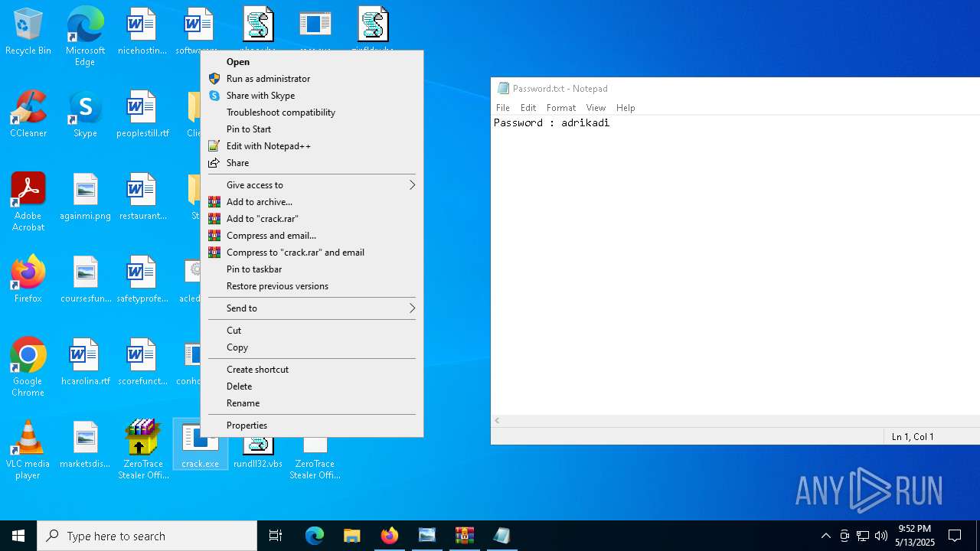Choose Add to "crack.rar"
The width and height of the screenshot is (980, 551).
pyautogui.click(x=312, y=219)
